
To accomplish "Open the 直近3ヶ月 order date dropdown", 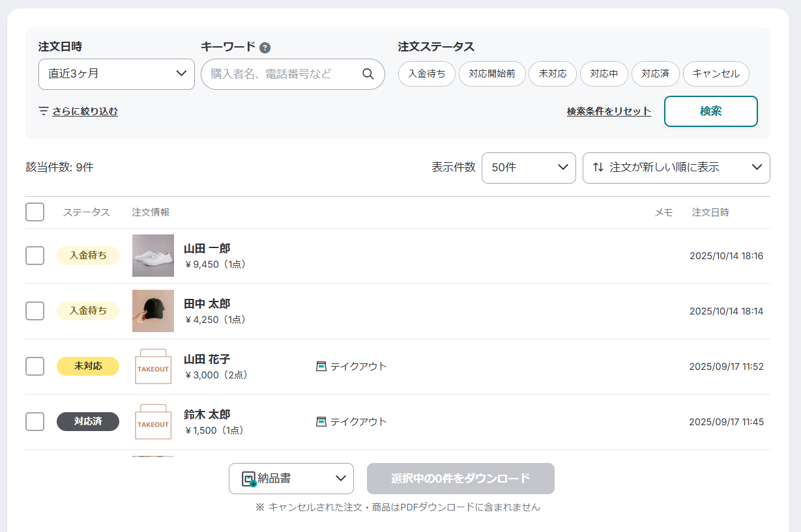I will 117,74.
